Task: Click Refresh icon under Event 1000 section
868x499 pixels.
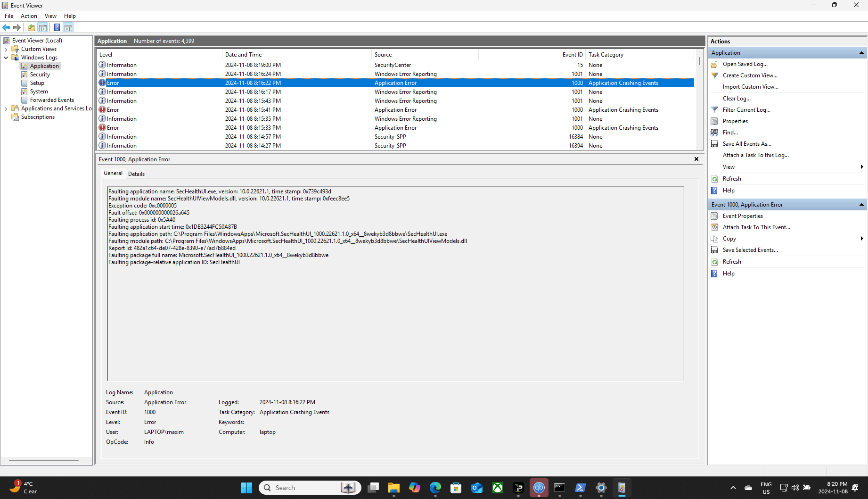Action: point(714,262)
